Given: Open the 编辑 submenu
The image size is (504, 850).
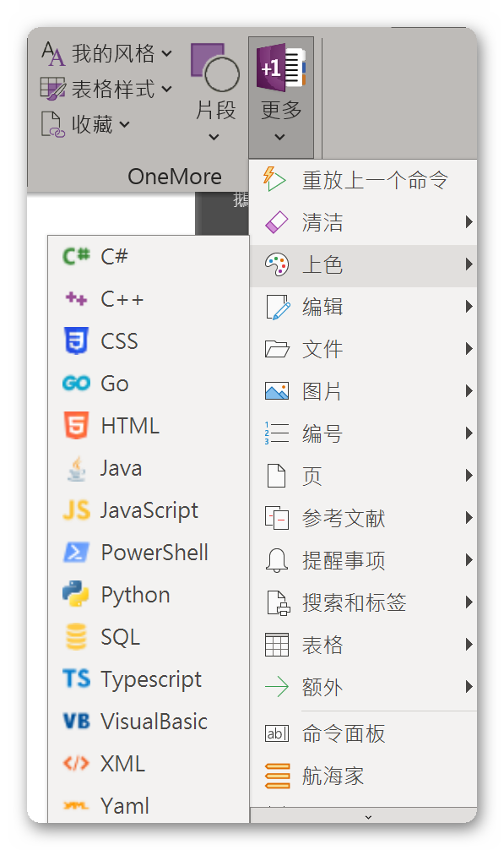Looking at the screenshot, I should pyautogui.click(x=363, y=307).
